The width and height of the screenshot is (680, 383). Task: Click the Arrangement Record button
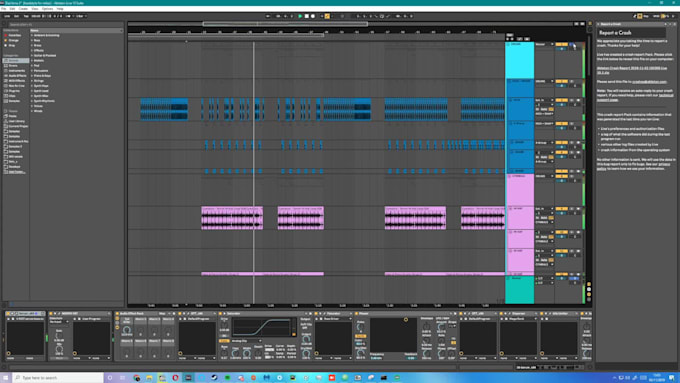(313, 16)
